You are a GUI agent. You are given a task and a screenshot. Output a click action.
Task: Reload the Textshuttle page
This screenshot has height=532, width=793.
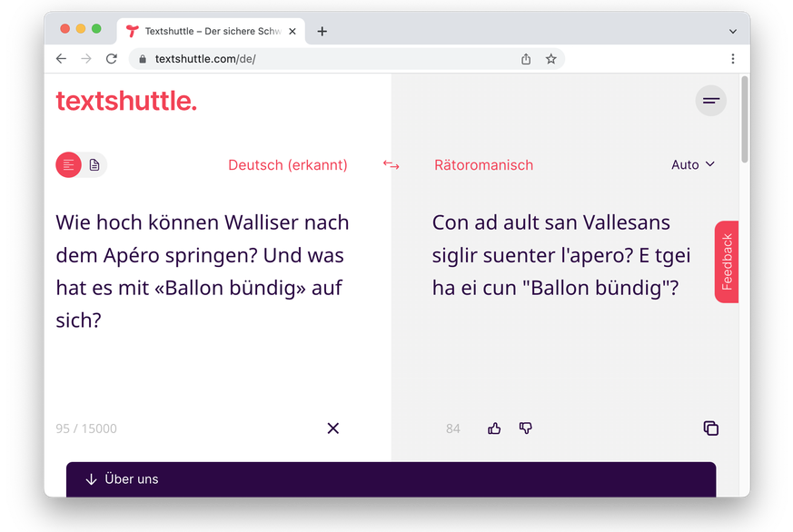[x=112, y=59]
